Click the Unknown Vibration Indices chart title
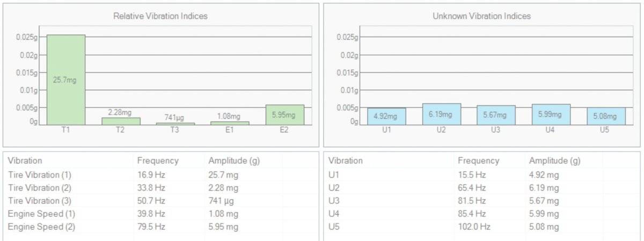The width and height of the screenshot is (644, 241). tap(481, 16)
